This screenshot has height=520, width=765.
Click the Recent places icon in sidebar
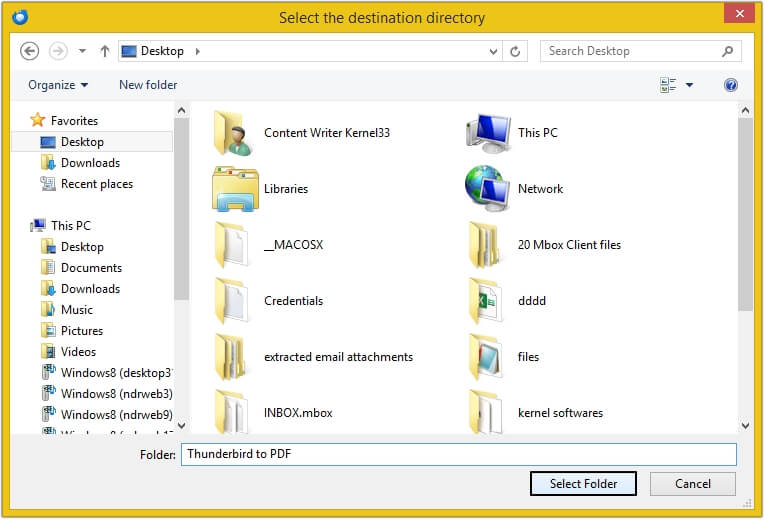48,184
